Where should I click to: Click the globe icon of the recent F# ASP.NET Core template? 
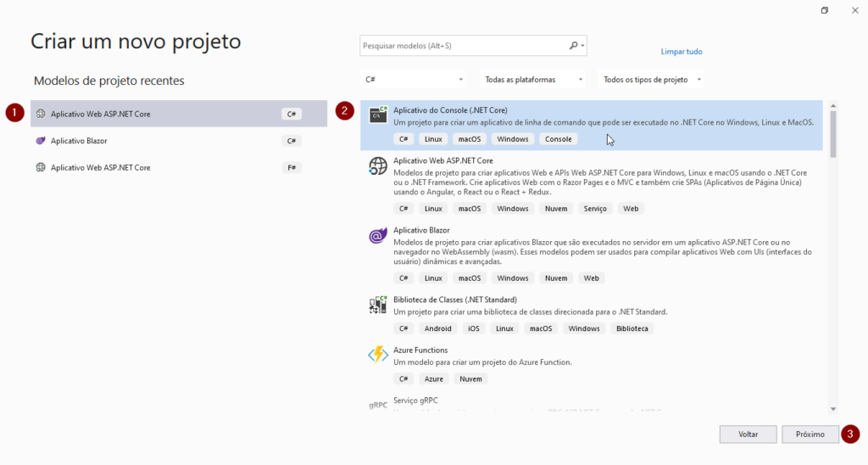(41, 167)
